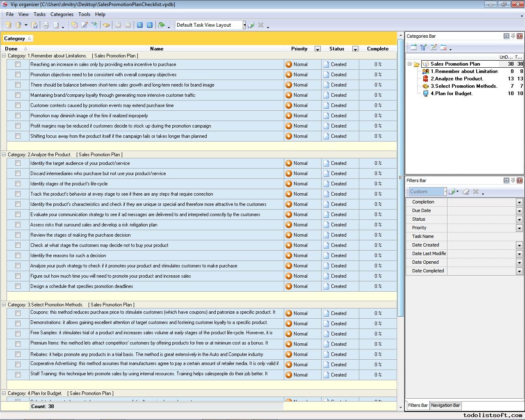Image resolution: width=525 pixels, height=420 pixels.
Task: Mark 'Identify stages of the product's life-cycle' done
Action: [18, 184]
